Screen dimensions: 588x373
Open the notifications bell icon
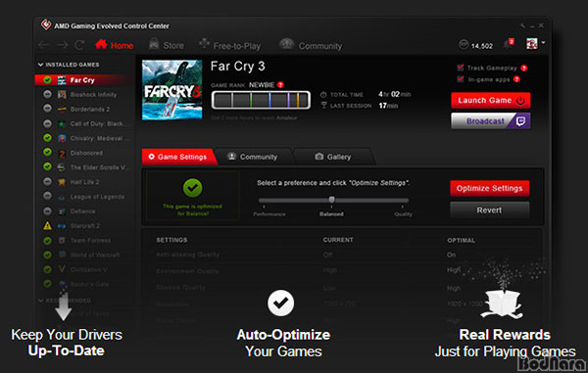tap(509, 43)
